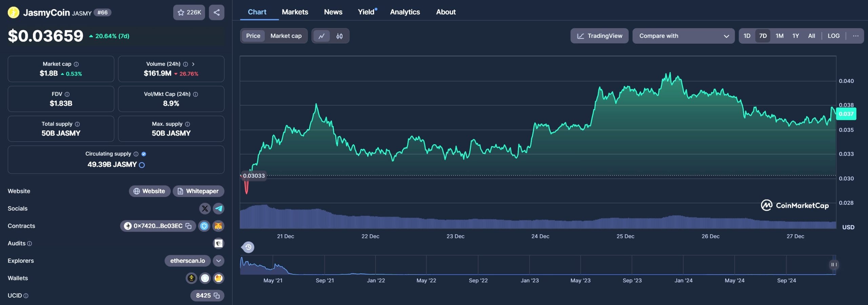Click the 0.037 current price marker

click(846, 114)
